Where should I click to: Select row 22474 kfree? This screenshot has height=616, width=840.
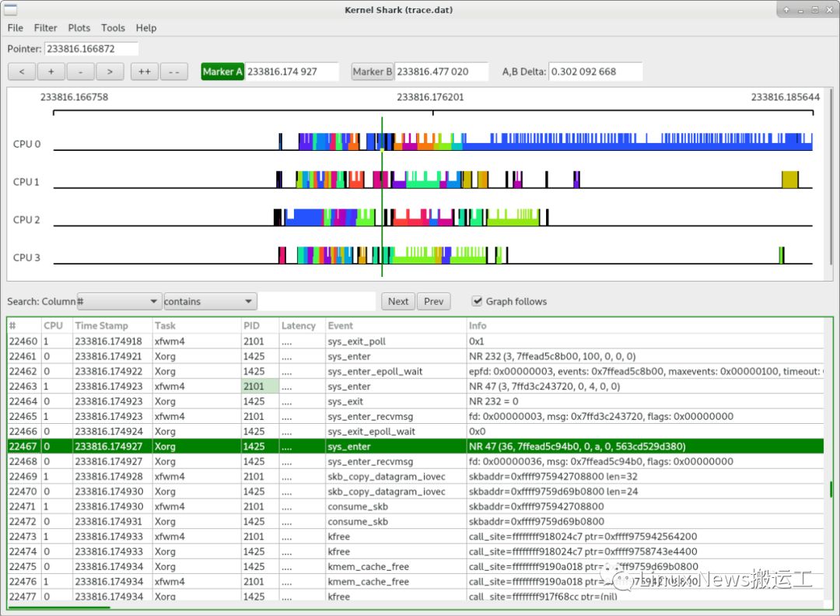415,551
